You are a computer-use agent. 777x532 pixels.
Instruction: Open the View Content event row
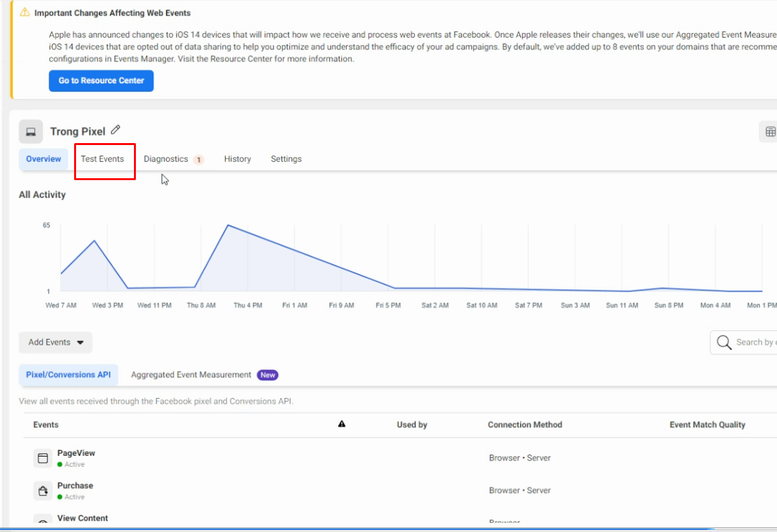click(x=400, y=519)
